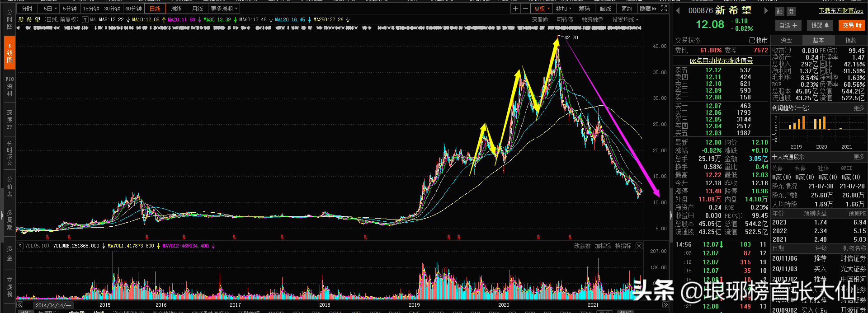Toggle 画线 drawing tools

pos(605,9)
